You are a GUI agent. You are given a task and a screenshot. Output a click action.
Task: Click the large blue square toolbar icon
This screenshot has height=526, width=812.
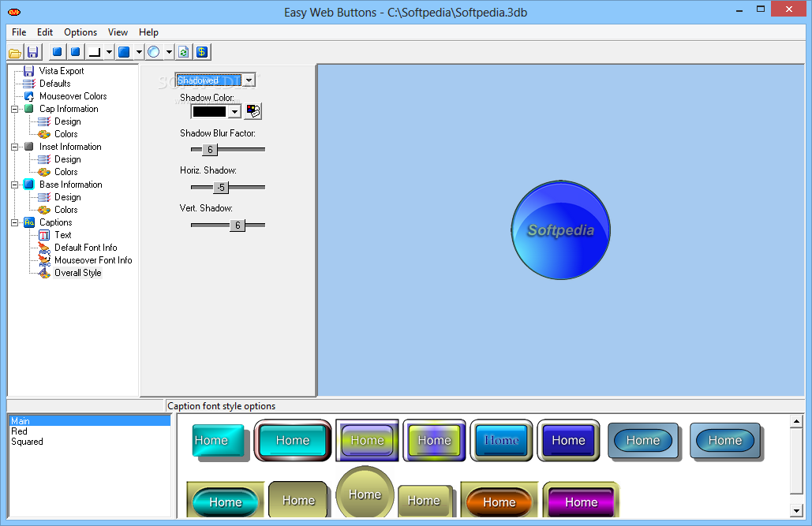pyautogui.click(x=124, y=52)
